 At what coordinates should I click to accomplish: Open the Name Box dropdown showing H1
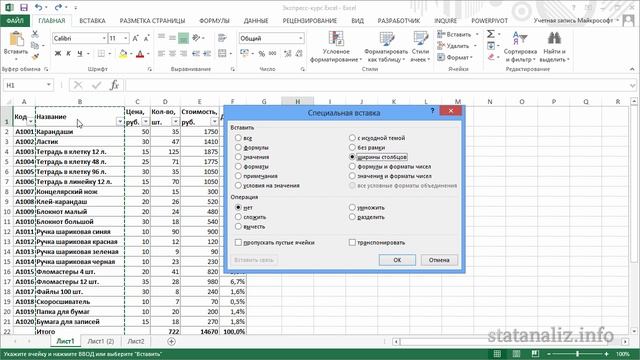[49, 85]
